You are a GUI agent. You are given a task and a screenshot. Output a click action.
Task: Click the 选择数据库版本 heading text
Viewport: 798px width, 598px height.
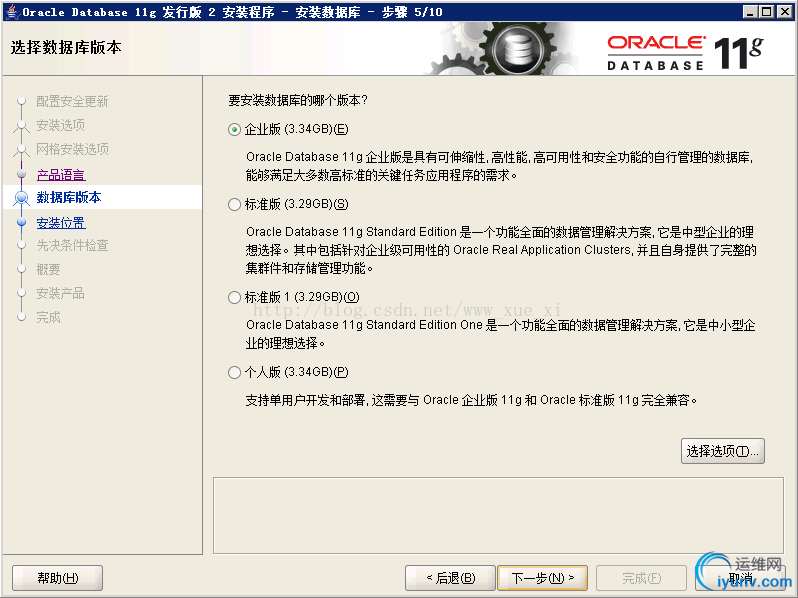click(x=66, y=48)
